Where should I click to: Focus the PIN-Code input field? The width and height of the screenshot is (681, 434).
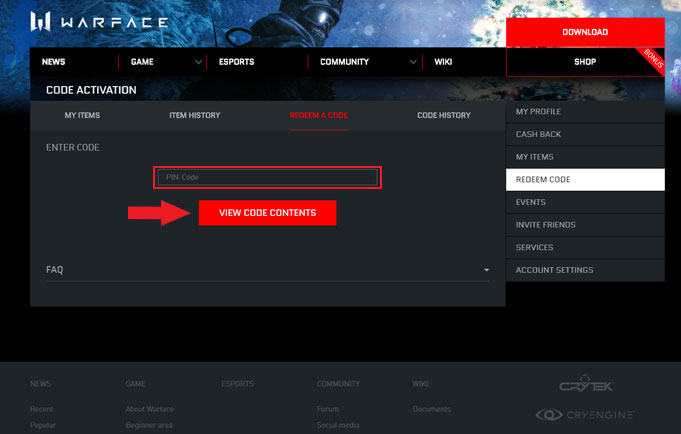coord(267,178)
